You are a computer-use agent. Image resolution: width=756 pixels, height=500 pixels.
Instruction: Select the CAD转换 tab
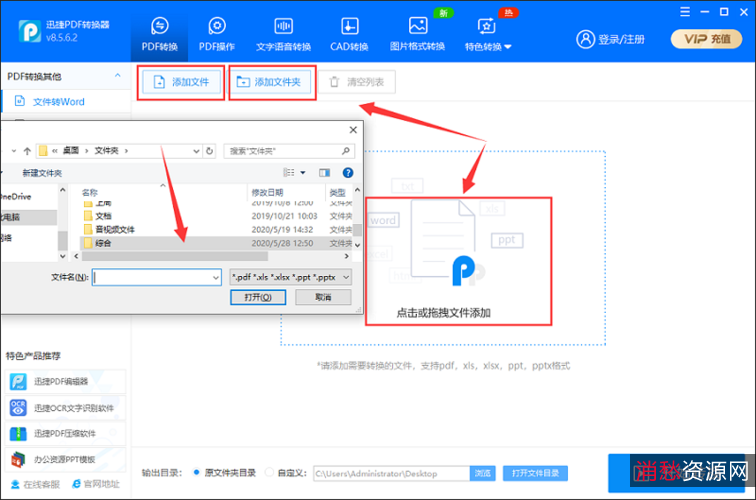pos(349,34)
